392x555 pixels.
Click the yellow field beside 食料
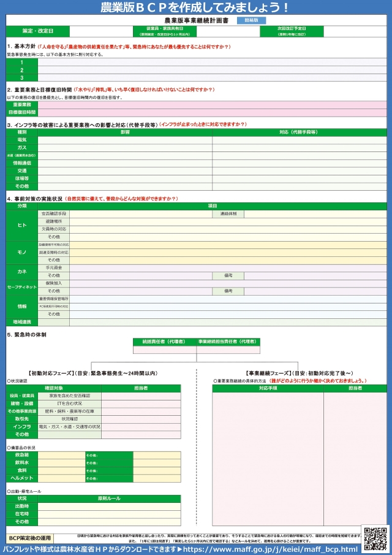(x=61, y=471)
